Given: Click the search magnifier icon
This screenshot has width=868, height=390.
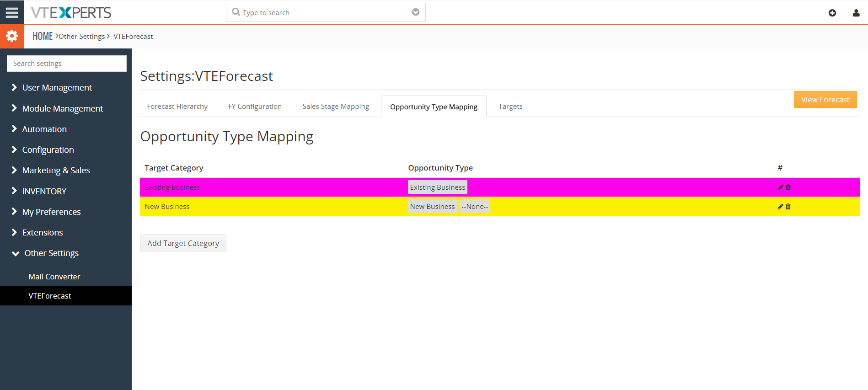Looking at the screenshot, I should [236, 12].
